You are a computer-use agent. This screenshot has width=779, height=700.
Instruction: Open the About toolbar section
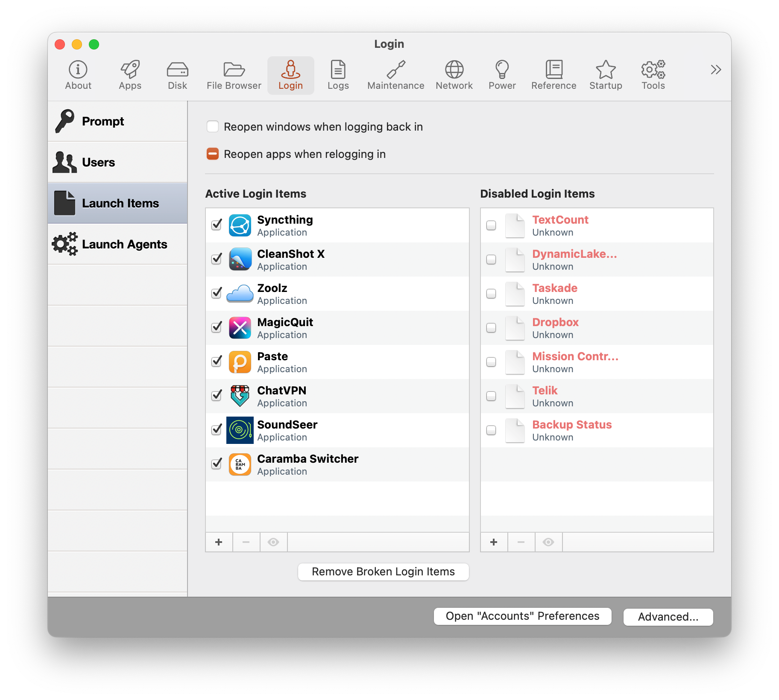pyautogui.click(x=78, y=75)
